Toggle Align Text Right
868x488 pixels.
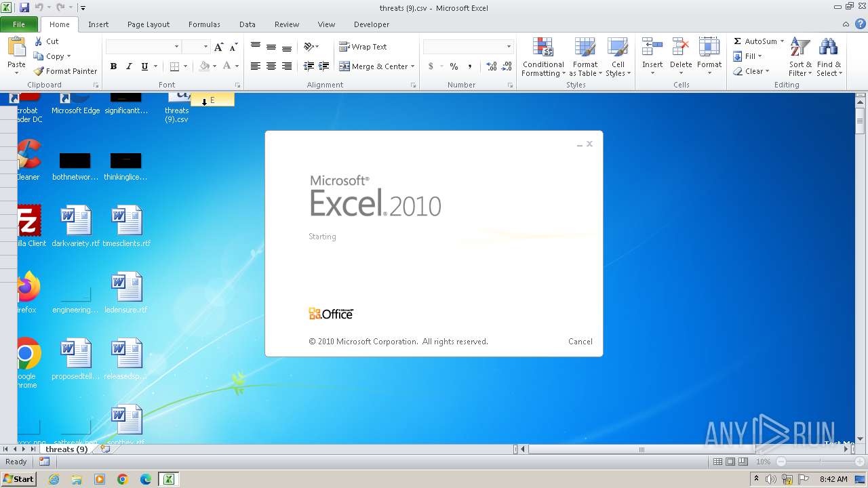[x=287, y=66]
